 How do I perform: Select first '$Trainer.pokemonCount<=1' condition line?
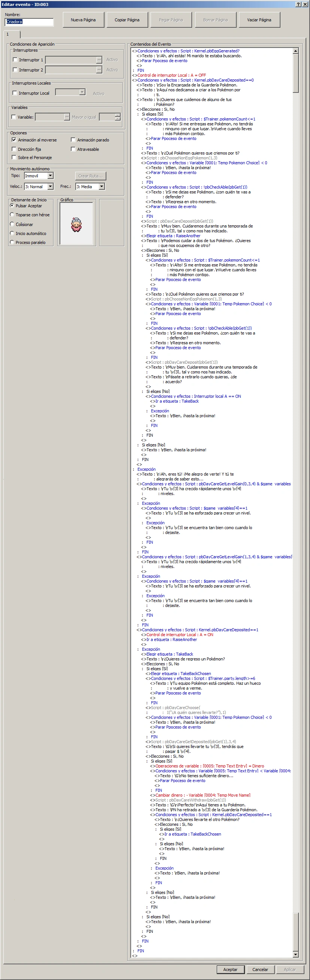[x=198, y=119]
